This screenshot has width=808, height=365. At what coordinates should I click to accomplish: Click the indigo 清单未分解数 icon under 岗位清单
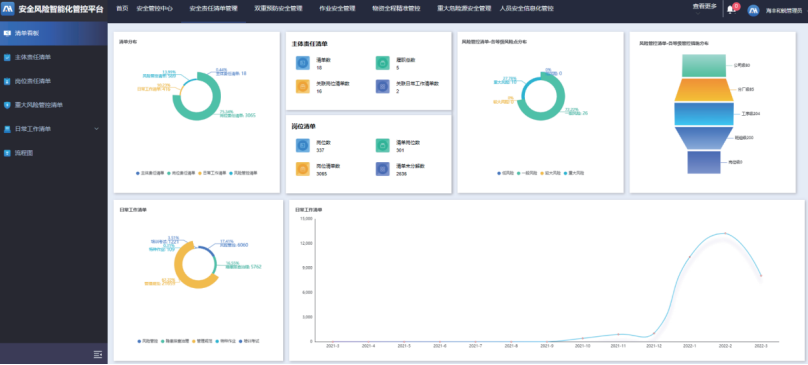tap(382, 169)
